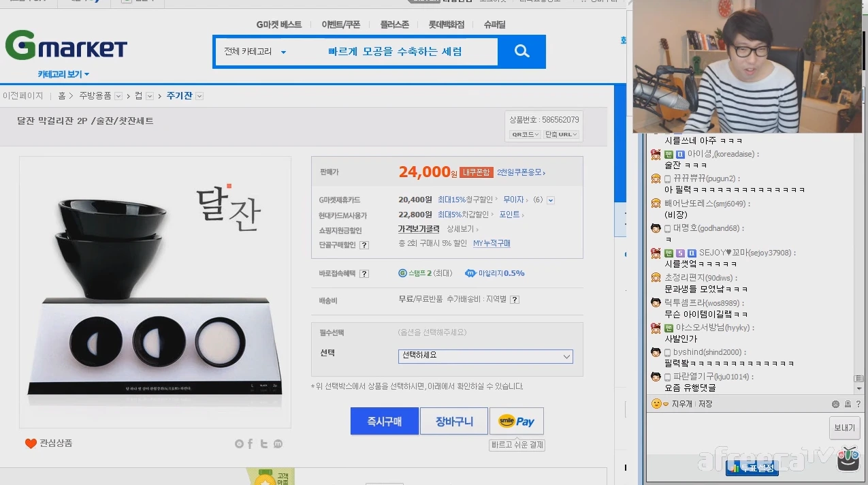Click the 홈 breadcrumb link
Screen dimensions: 868x485
coord(62,96)
